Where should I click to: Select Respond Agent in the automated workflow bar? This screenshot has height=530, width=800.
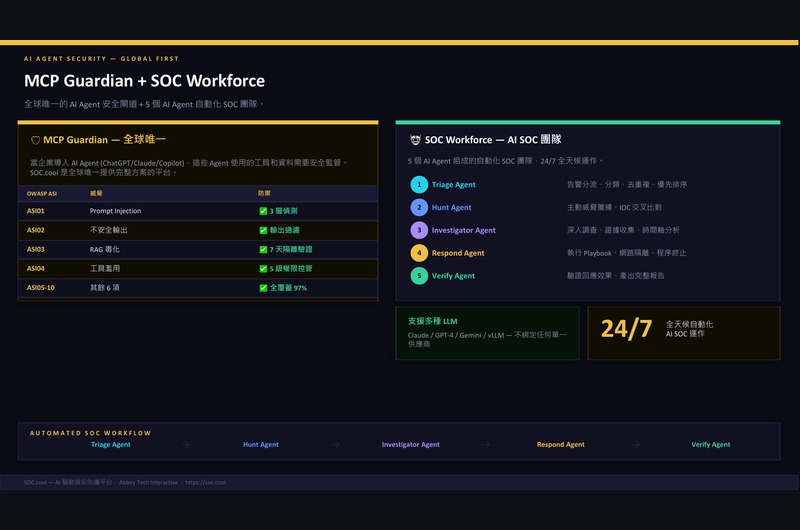(561, 444)
